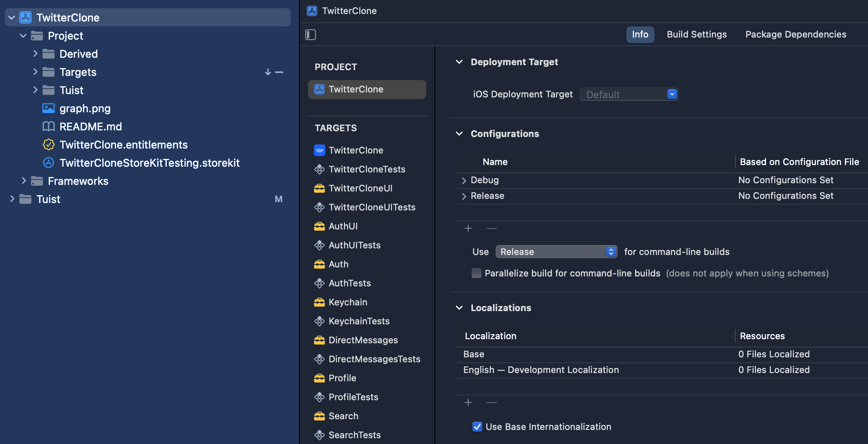This screenshot has width=868, height=444.
Task: Open the TwitterCloneStoreKitTesting.storekit file icon
Action: (x=48, y=163)
